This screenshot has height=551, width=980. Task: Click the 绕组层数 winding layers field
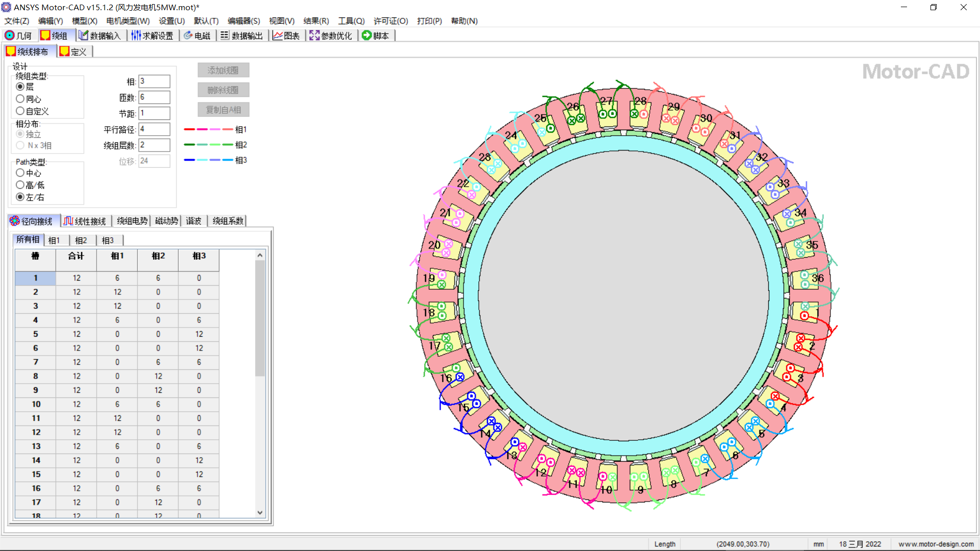[x=154, y=145]
